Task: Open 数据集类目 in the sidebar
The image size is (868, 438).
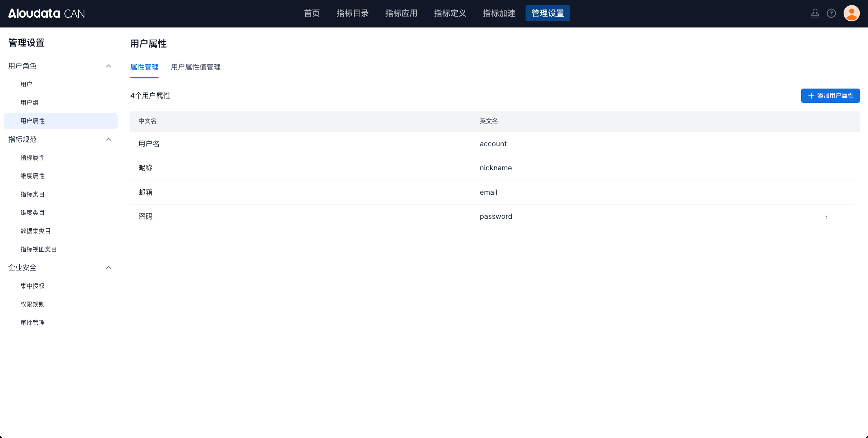Action: (36, 231)
